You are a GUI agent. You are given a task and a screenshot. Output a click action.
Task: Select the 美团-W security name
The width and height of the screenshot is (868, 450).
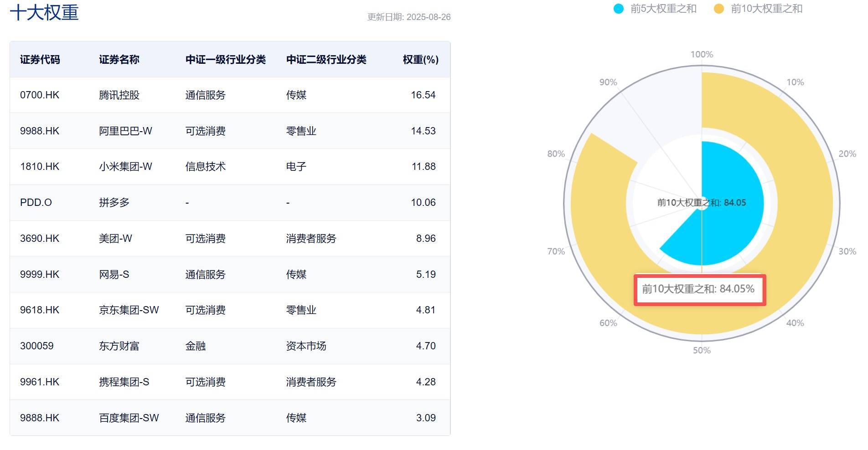point(115,239)
